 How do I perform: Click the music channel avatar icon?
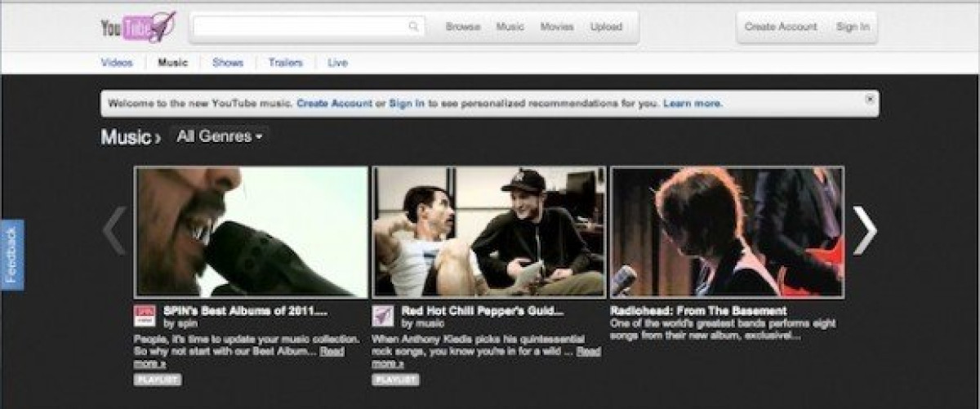click(x=382, y=316)
